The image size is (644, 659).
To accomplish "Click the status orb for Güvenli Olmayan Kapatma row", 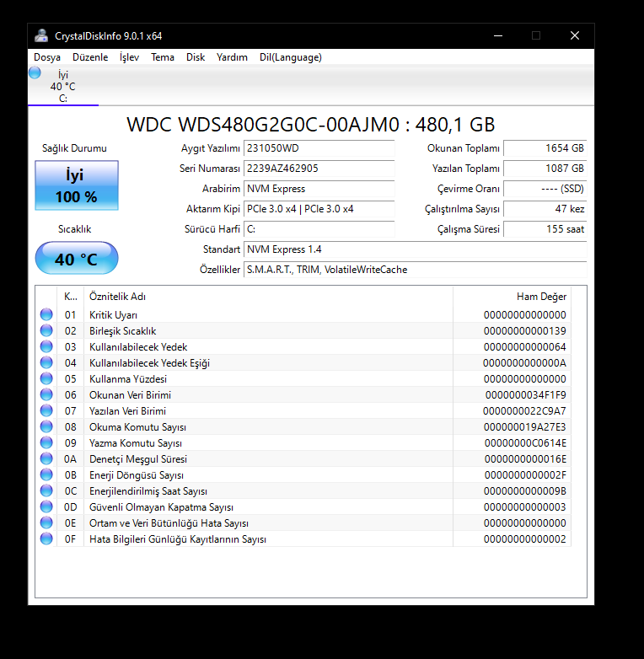I will pos(46,506).
